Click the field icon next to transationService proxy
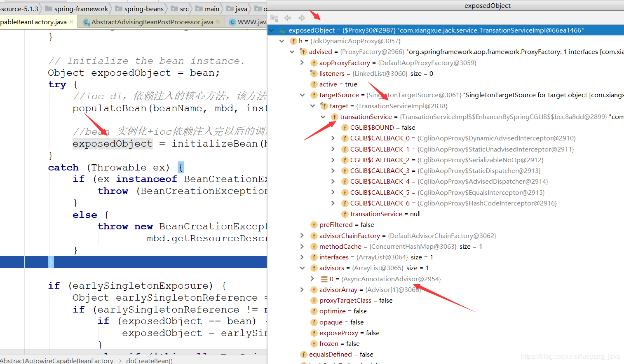Screen dimensions: 624x364 point(334,117)
